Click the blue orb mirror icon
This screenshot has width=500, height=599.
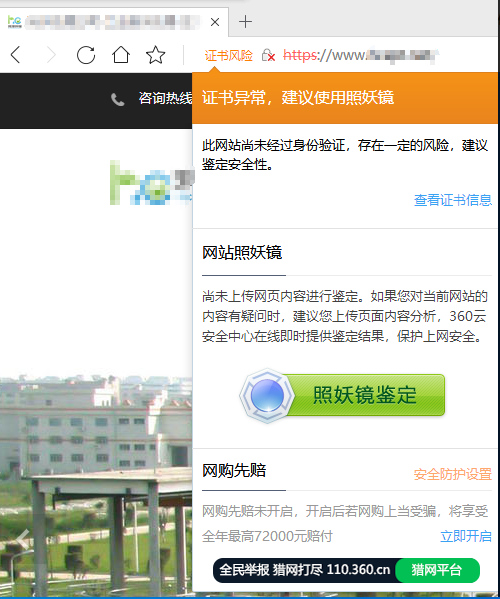267,396
